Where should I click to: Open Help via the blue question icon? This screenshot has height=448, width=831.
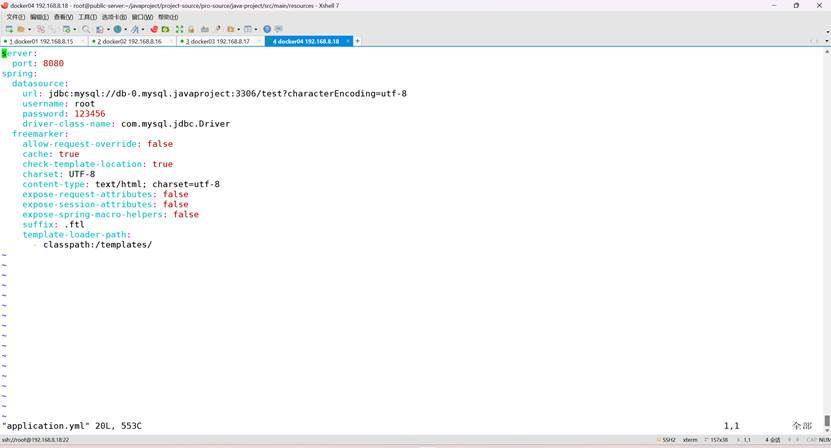(x=267, y=29)
